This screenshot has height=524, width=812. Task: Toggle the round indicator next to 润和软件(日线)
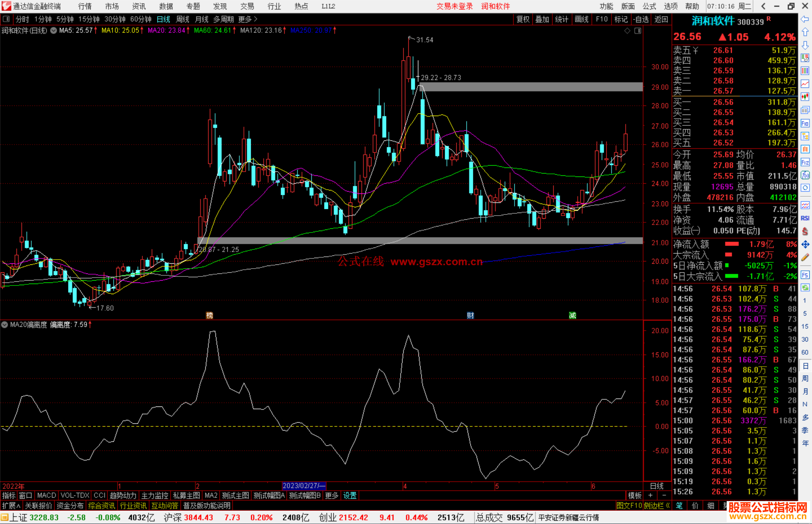coord(54,30)
